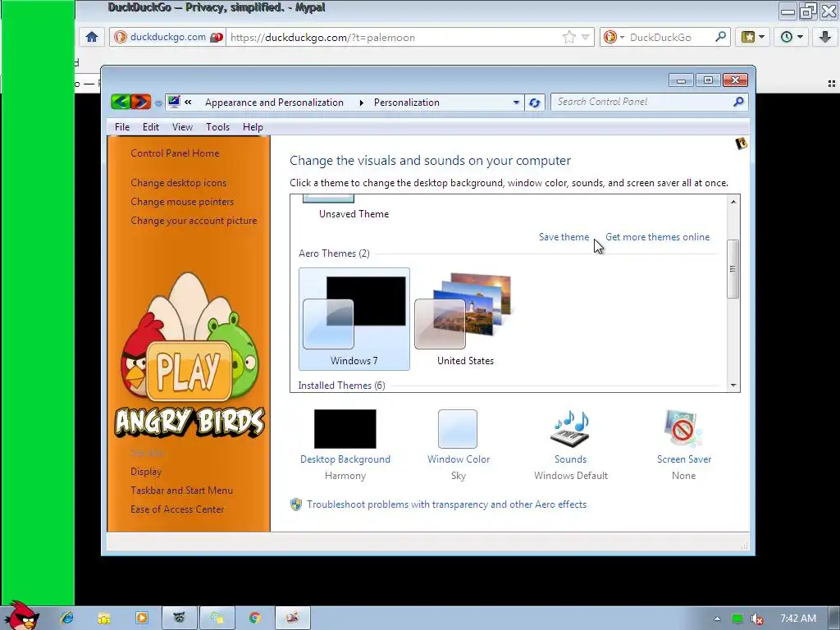Open Change mouse pointers
Image resolution: width=840 pixels, height=630 pixels.
182,202
